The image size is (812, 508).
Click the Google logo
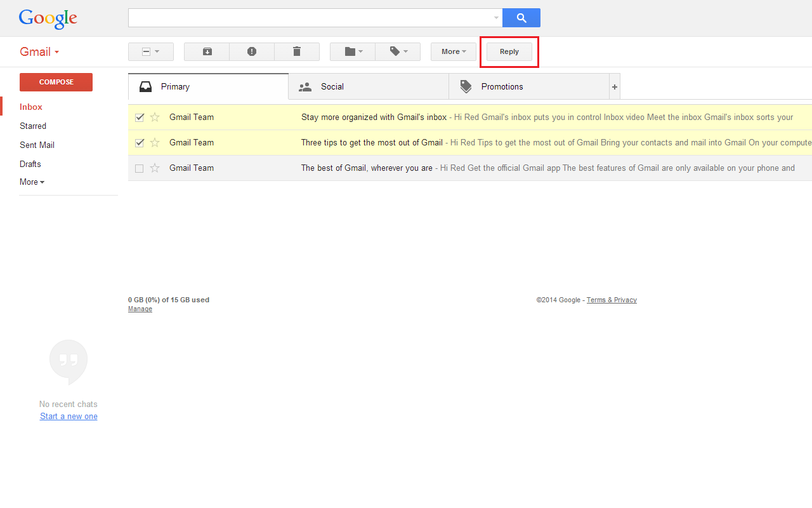(48, 18)
